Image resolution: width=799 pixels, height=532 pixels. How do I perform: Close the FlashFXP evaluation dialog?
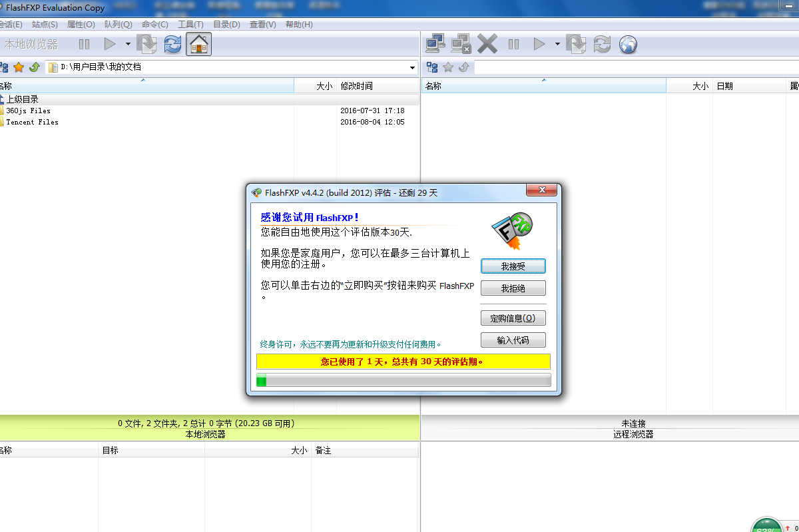[541, 190]
